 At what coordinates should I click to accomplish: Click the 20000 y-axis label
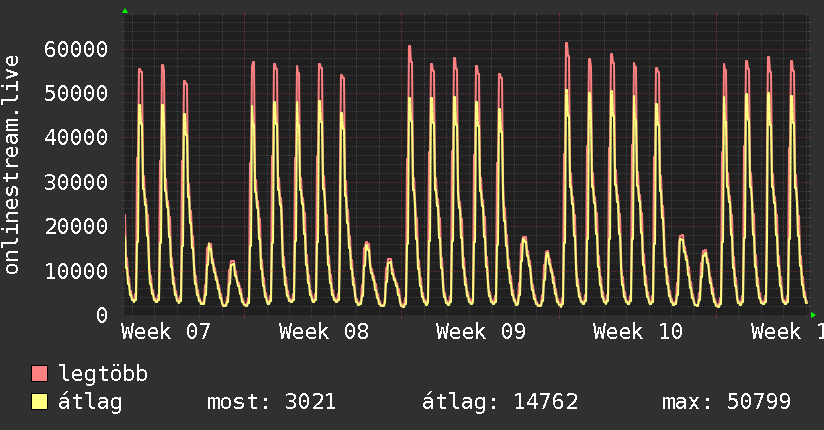76,227
